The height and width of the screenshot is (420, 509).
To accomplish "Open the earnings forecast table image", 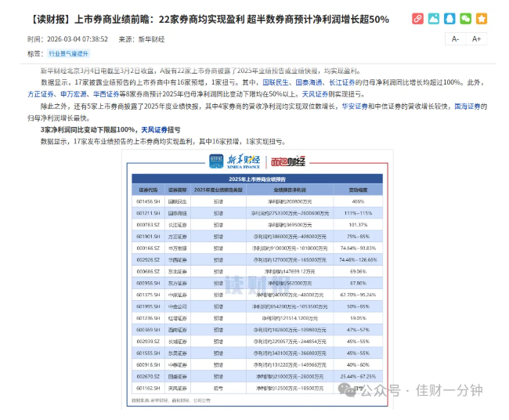I will tap(258, 280).
